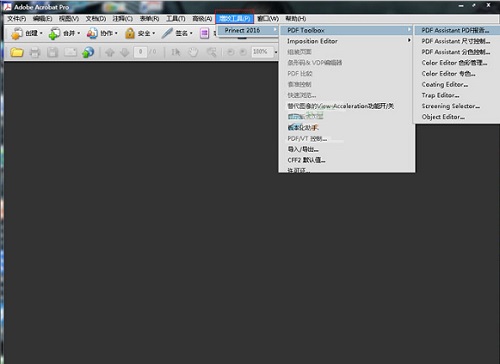Open the 文件(F) menu
This screenshot has width=500, height=364.
(17, 19)
